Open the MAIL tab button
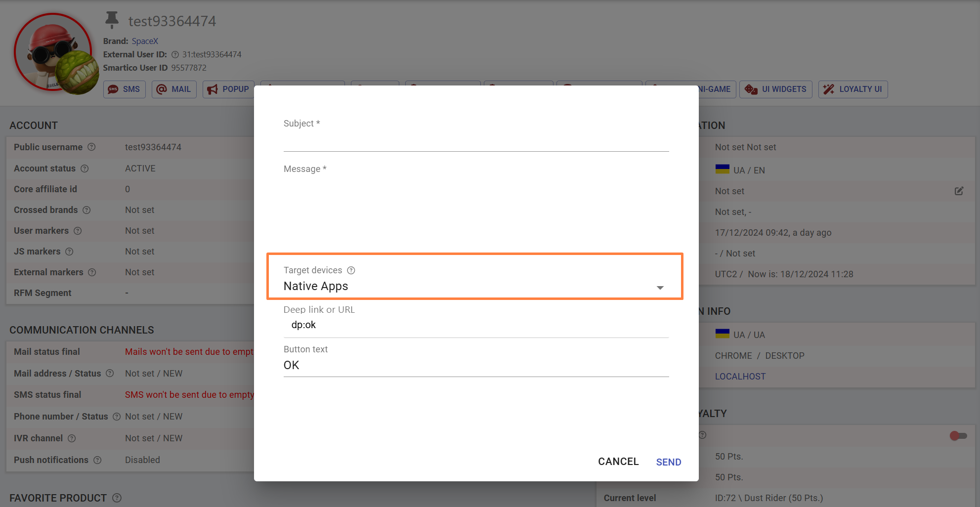This screenshot has width=980, height=507. tap(174, 89)
